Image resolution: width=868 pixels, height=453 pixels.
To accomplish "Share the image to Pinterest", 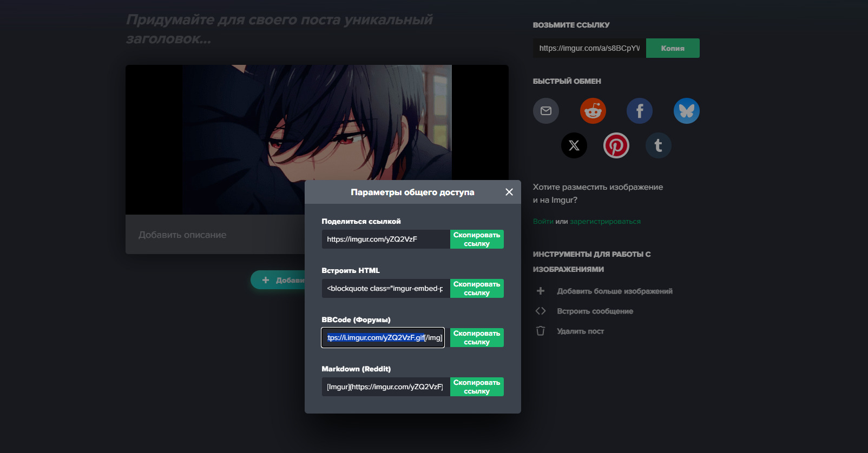I will click(x=616, y=145).
